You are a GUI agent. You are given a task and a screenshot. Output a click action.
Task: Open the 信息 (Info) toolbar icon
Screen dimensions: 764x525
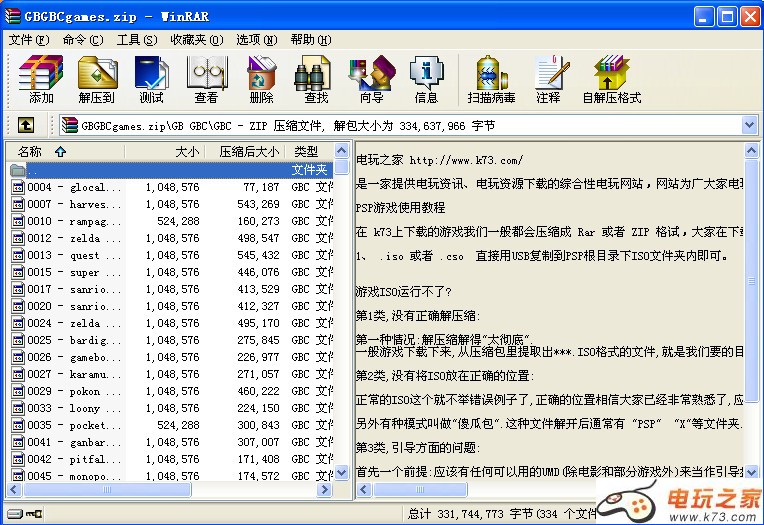point(426,78)
